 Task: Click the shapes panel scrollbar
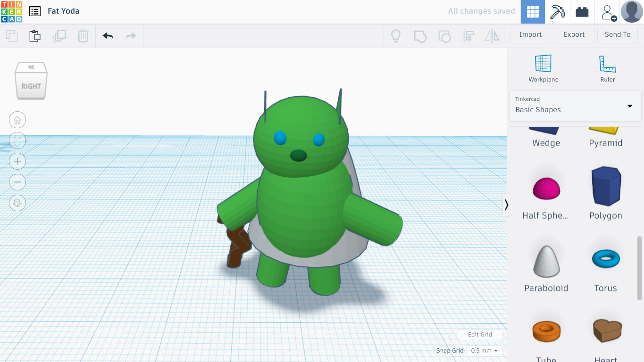coord(640,268)
